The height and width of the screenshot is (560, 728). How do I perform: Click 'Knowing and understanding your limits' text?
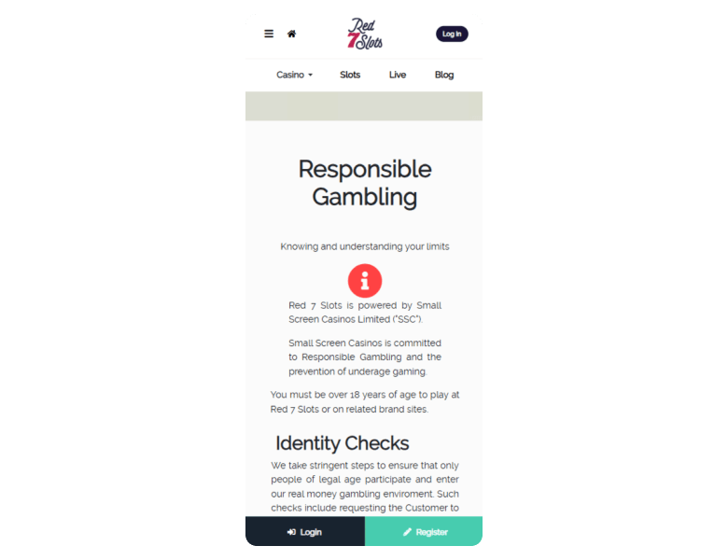365,246
